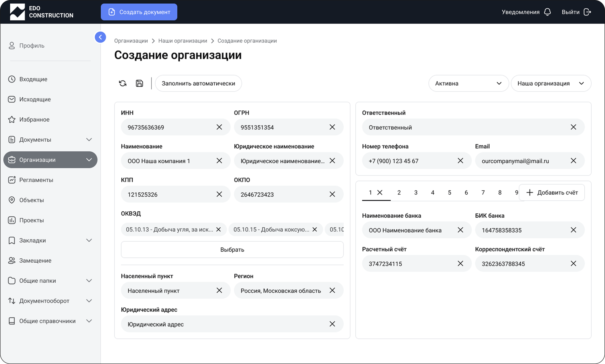Expand the Общие справочники menu
This screenshot has width=605, height=364.
click(x=89, y=321)
